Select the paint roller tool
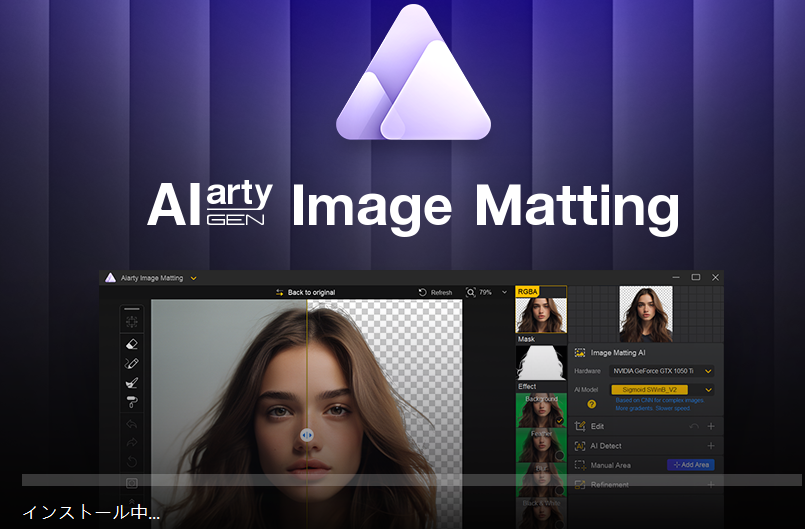The image size is (805, 529). 132,402
